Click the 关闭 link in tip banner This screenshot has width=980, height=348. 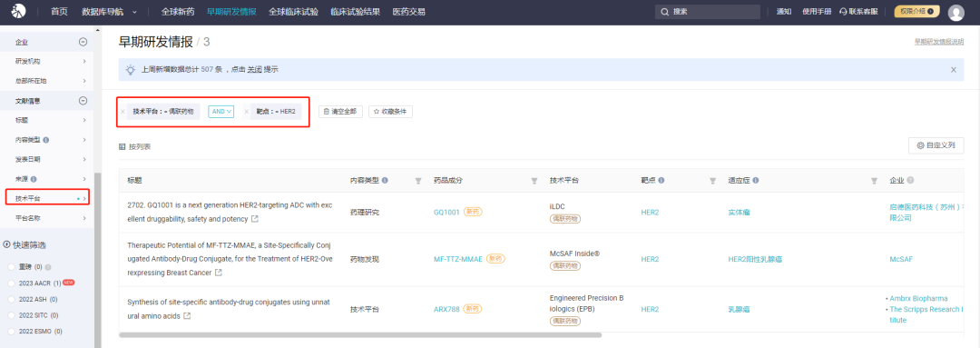(x=254, y=70)
